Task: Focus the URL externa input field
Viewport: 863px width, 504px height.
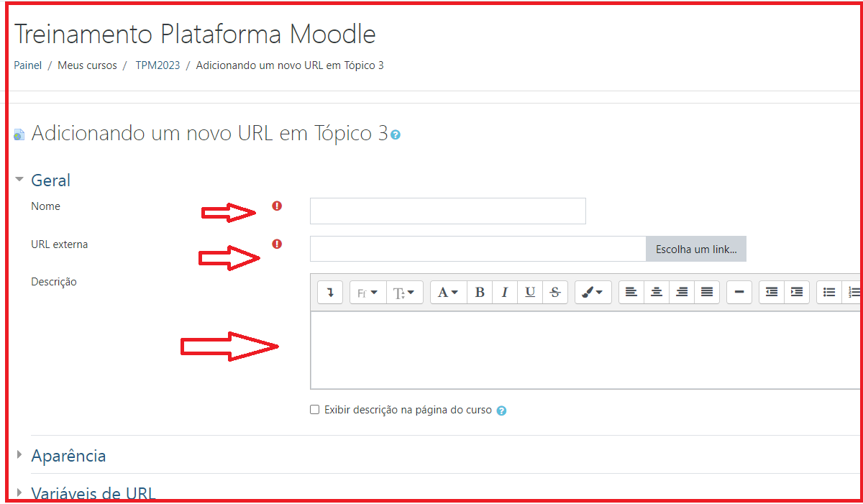Action: click(x=478, y=249)
